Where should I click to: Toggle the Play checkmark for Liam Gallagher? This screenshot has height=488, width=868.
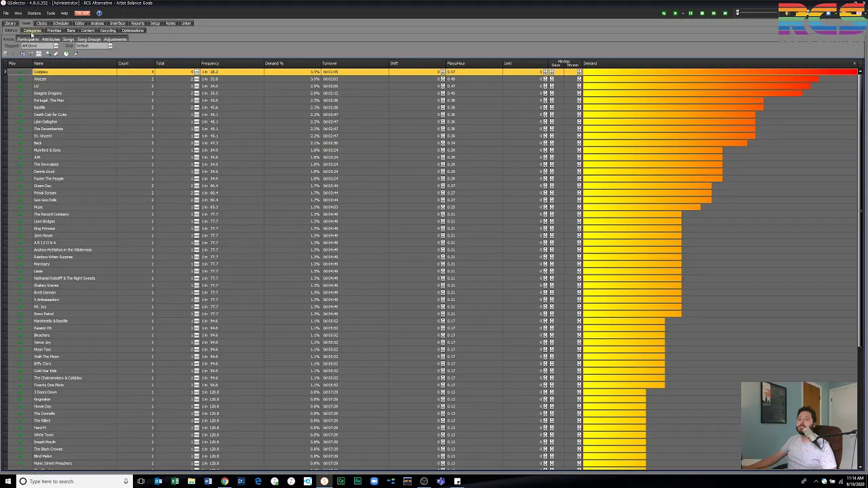[20, 122]
